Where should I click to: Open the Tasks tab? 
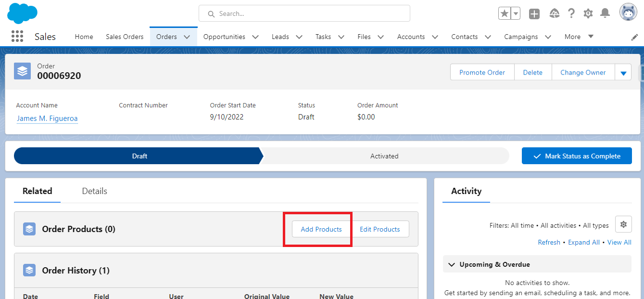[x=323, y=37]
